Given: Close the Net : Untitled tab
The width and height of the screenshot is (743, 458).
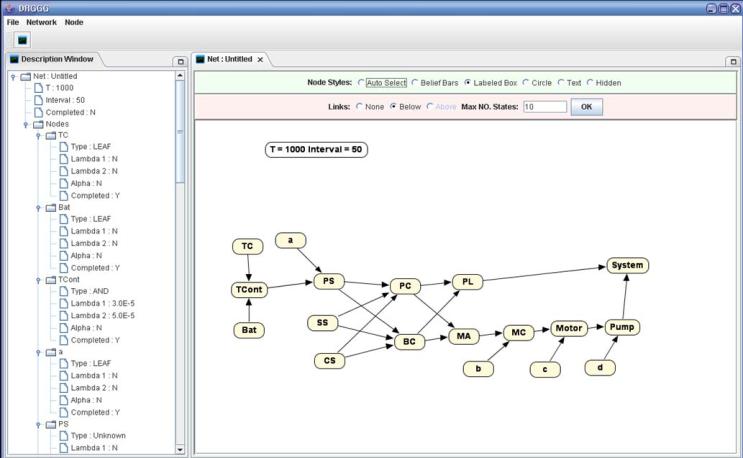Looking at the screenshot, I should [x=261, y=60].
